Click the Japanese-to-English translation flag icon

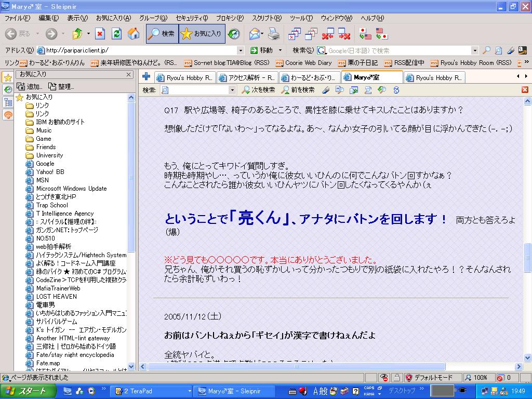pyautogui.click(x=365, y=34)
